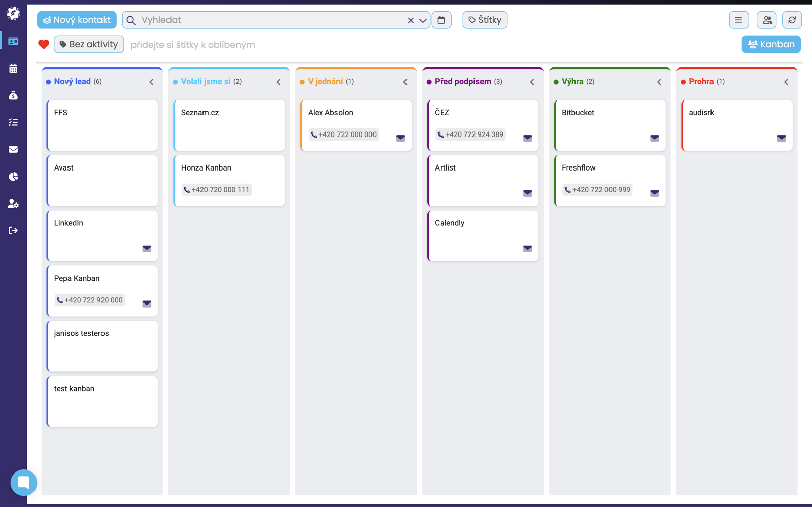Open the chat bubble widget
The image size is (812, 507).
(x=24, y=483)
